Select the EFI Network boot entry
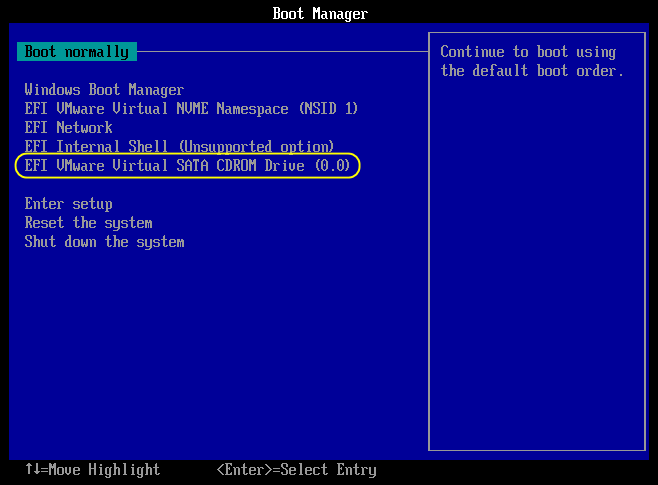This screenshot has height=485, width=658. [68, 128]
